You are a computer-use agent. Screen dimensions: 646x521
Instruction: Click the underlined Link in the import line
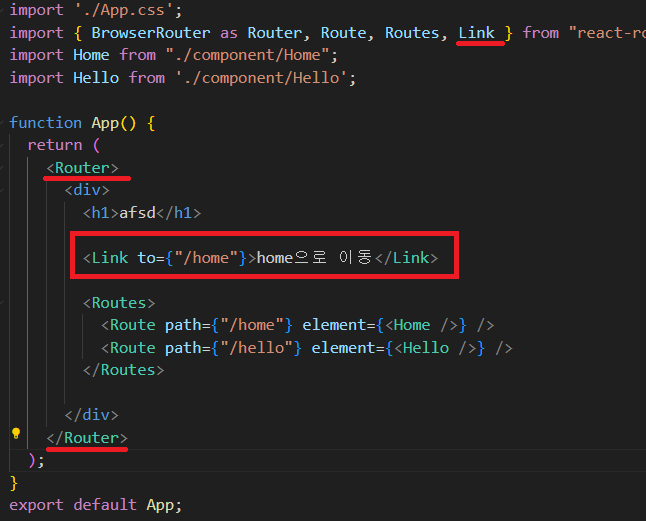(x=477, y=33)
